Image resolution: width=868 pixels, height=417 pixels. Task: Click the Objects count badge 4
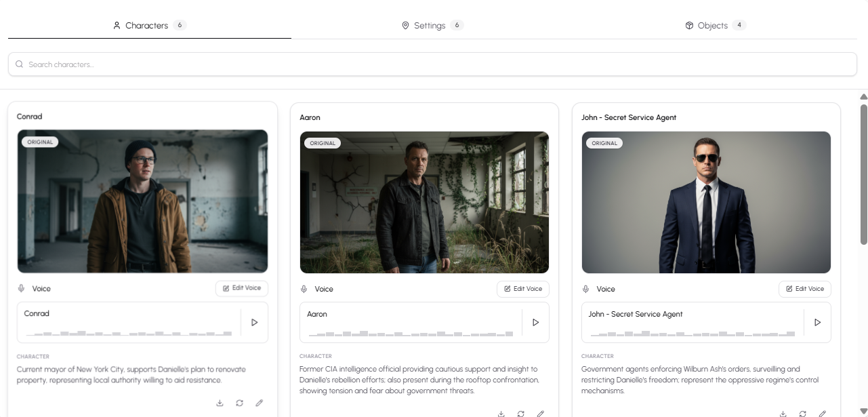(x=739, y=25)
